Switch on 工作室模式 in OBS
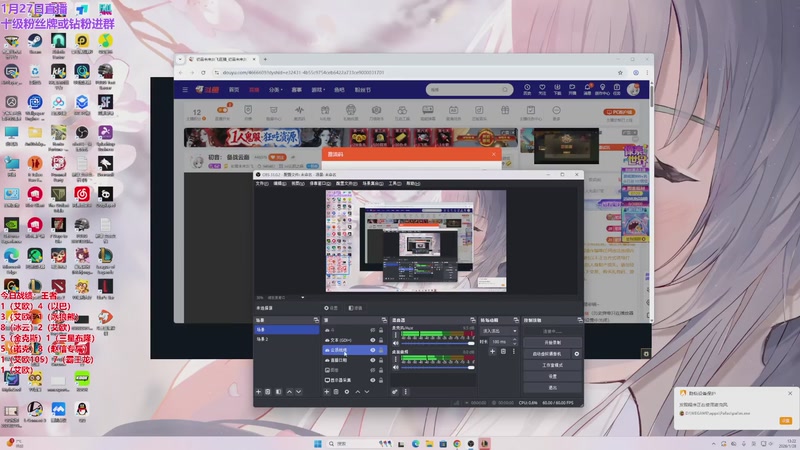The width and height of the screenshot is (800, 450). point(553,365)
